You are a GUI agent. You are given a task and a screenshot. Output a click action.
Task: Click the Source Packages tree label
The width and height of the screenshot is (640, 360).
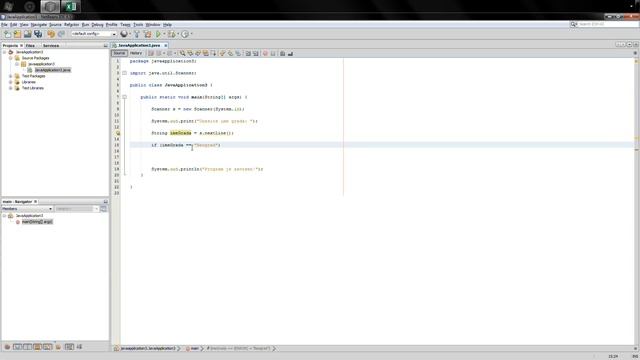36,58
